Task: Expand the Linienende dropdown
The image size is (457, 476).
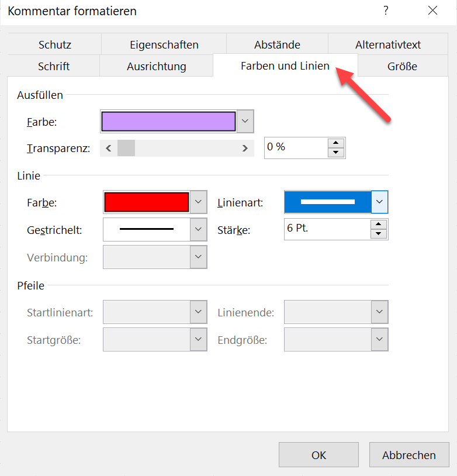Action: (379, 312)
